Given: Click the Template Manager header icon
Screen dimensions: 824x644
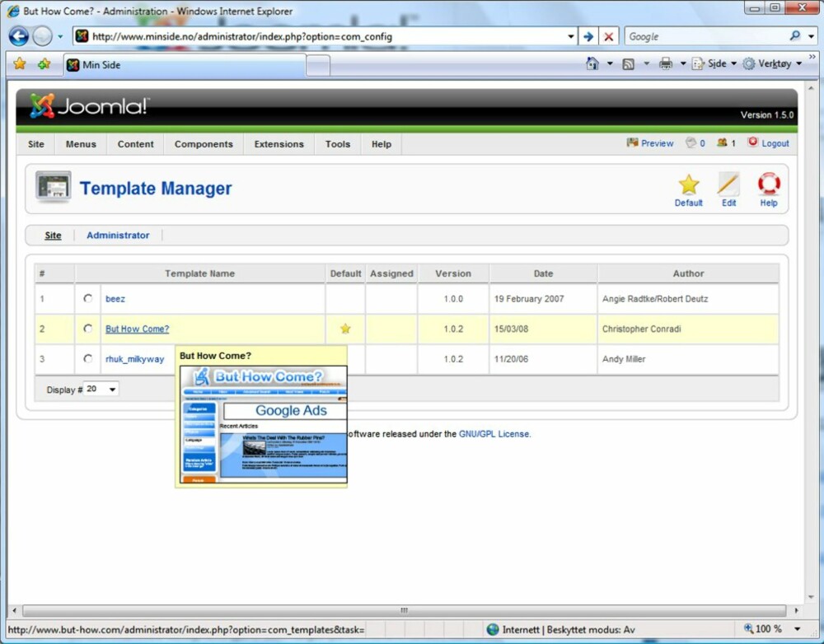Looking at the screenshot, I should click(53, 187).
